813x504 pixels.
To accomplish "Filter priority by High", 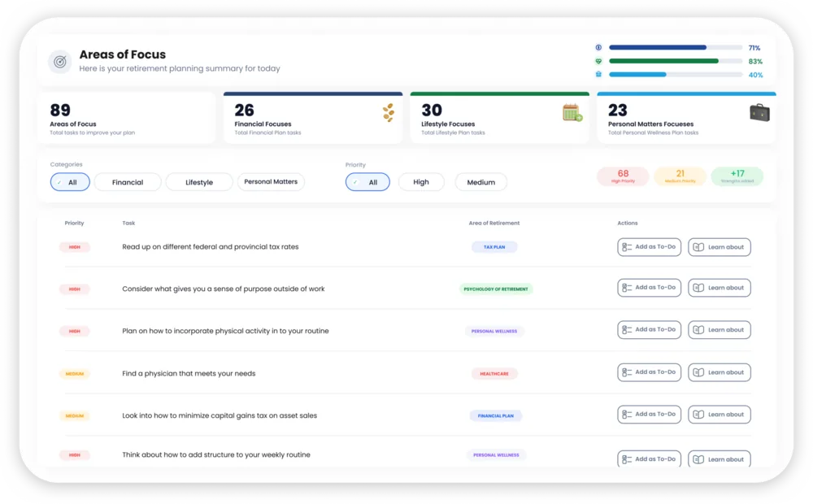I will (x=421, y=182).
